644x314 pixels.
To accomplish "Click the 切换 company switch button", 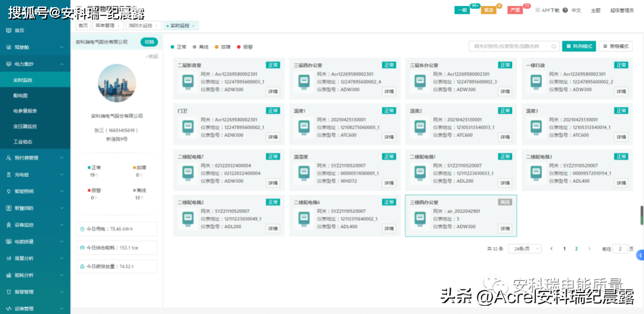I will pos(149,42).
